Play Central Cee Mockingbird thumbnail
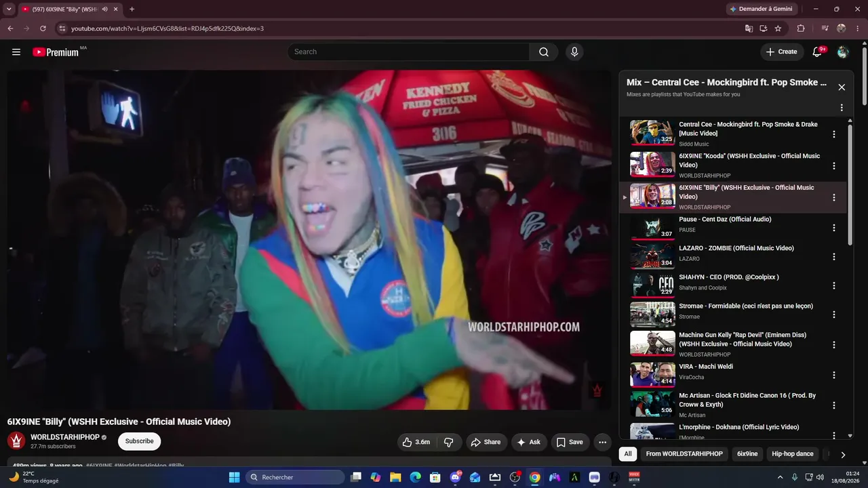This screenshot has width=868, height=488. [x=652, y=132]
